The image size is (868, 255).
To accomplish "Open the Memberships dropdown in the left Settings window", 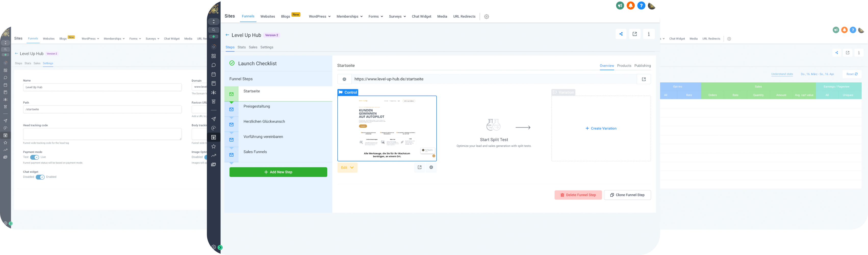I will pyautogui.click(x=114, y=39).
